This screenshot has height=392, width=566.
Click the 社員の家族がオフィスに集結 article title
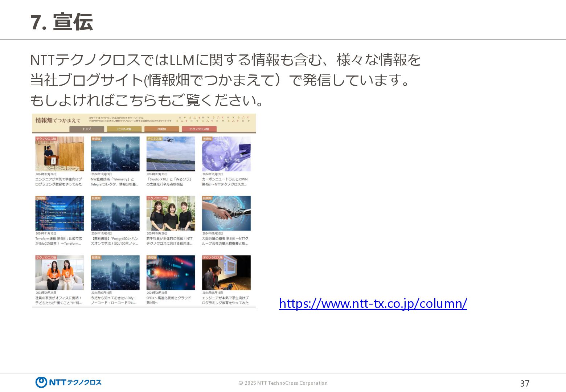58,300
